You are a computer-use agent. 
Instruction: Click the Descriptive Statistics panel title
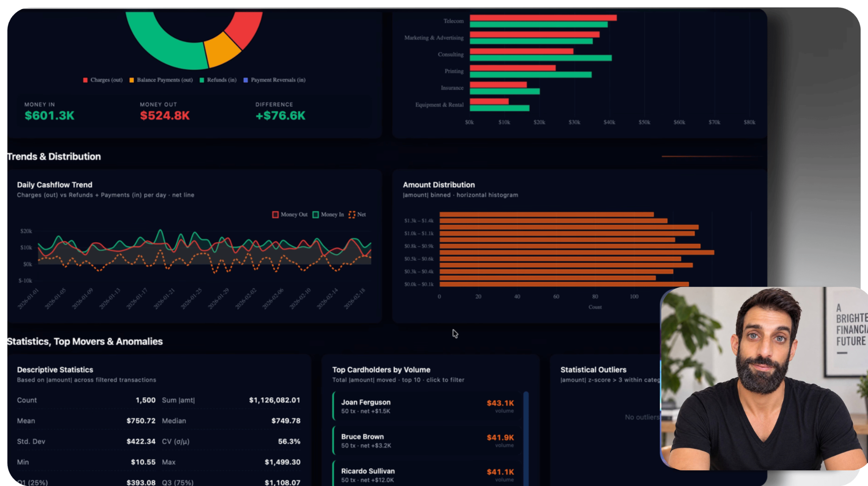point(55,370)
